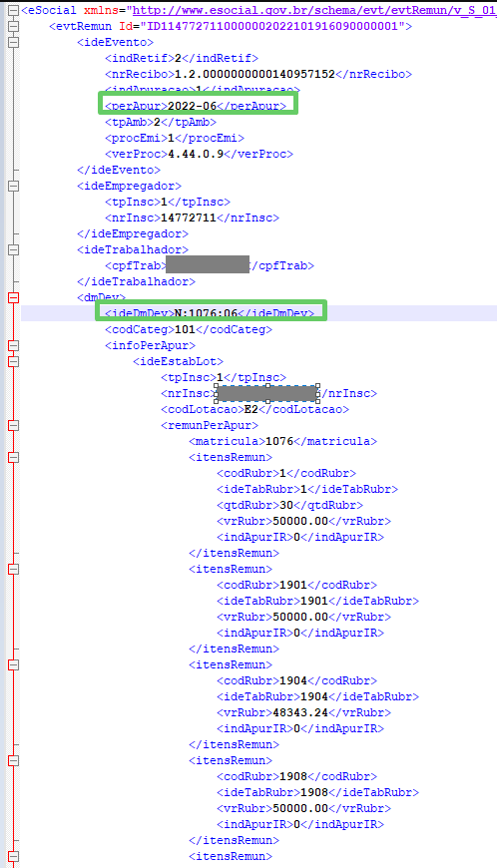The height and width of the screenshot is (868, 497).
Task: Collapse the eSocial root element fold marker
Action: 13,11
